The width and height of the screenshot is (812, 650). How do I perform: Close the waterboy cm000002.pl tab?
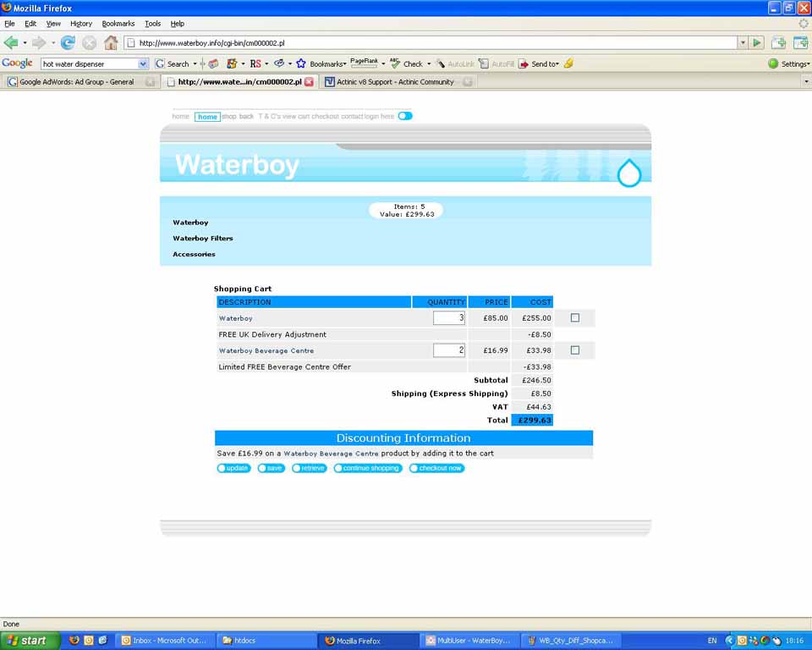[x=309, y=82]
